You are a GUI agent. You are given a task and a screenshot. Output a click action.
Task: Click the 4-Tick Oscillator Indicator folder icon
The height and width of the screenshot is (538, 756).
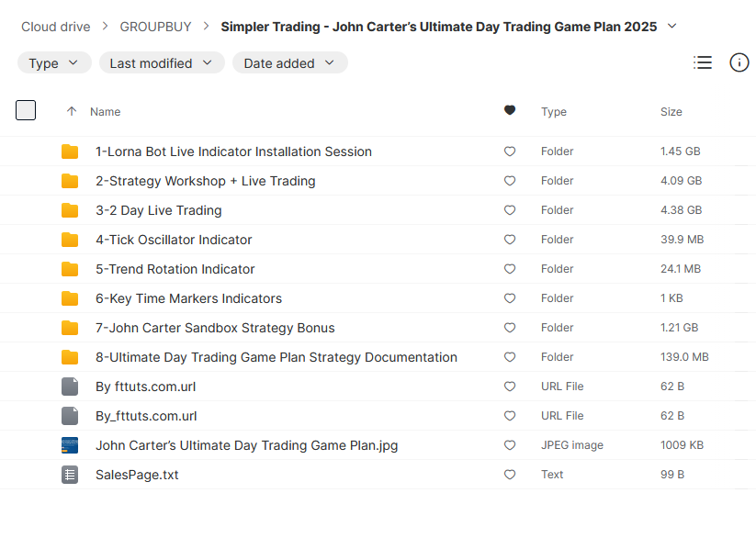[70, 240]
